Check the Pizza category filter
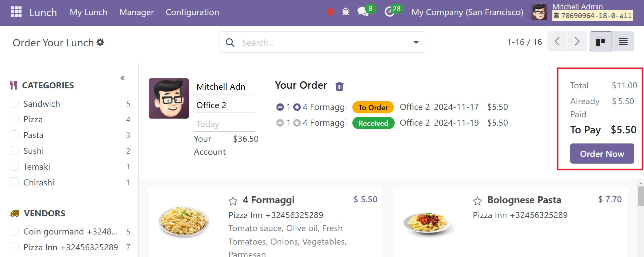The width and height of the screenshot is (644, 257). (14, 119)
